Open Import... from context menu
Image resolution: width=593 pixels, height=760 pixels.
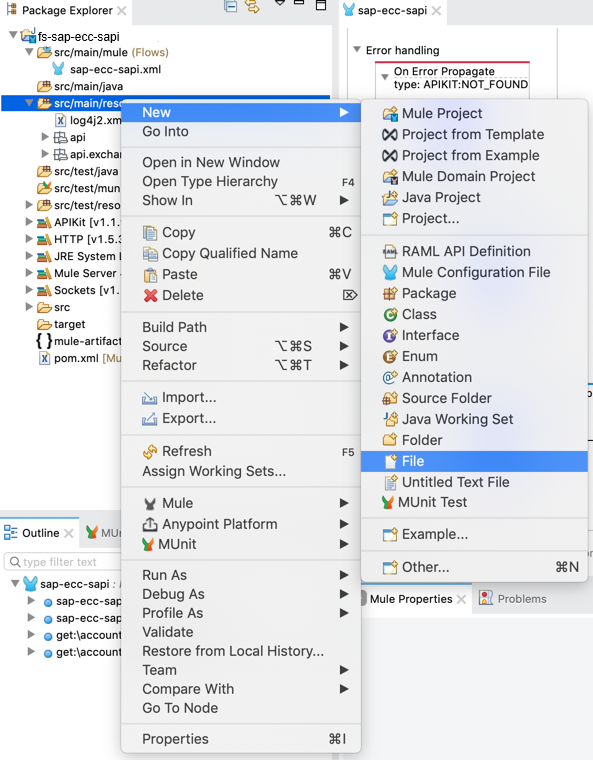(240, 397)
